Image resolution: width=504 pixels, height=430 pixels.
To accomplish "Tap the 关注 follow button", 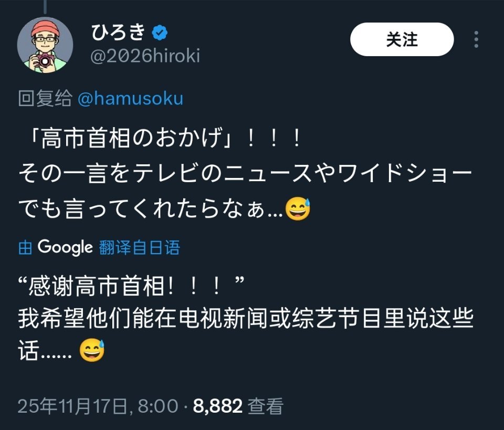I will point(402,39).
